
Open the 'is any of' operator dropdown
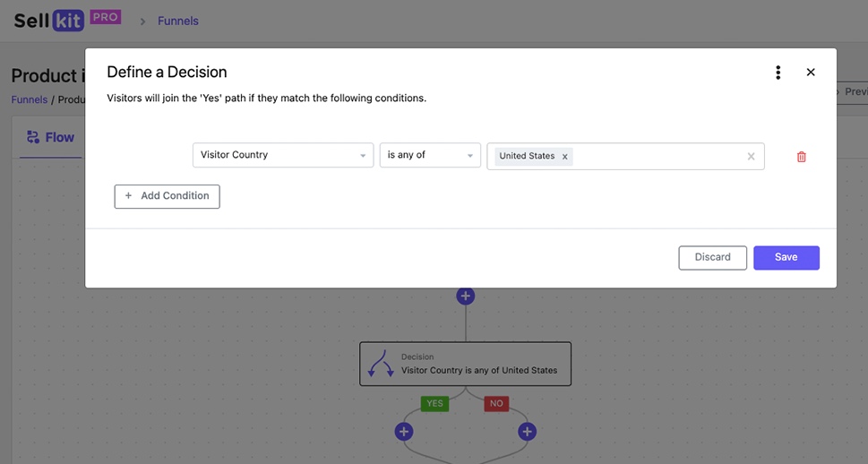[430, 155]
